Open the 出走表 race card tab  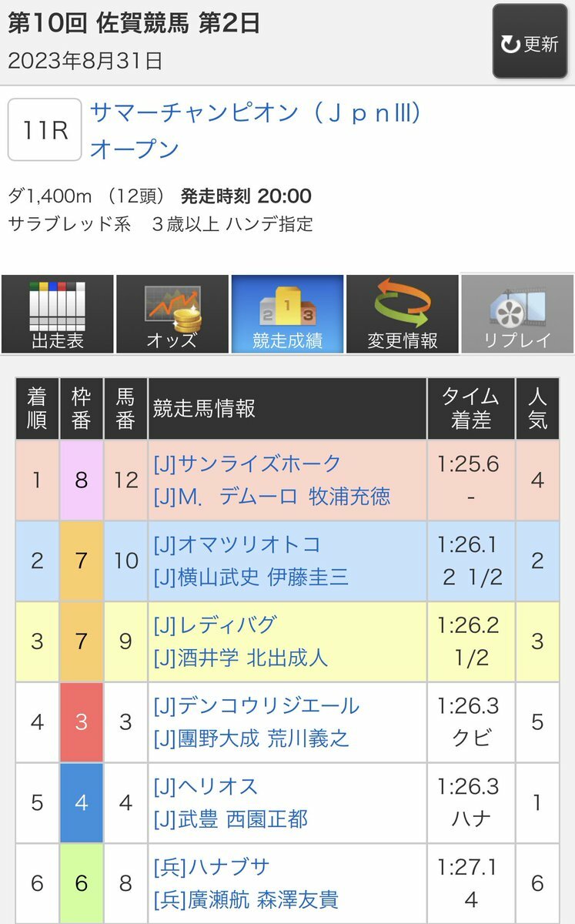57,314
